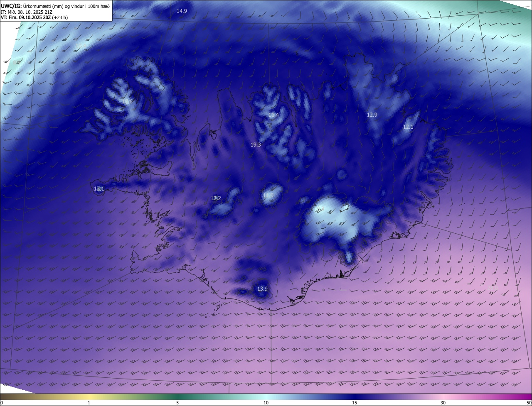Image resolution: width=532 pixels, height=406 pixels.
Task: Click the 11.4 value over the northern mountains
Action: (x=273, y=115)
